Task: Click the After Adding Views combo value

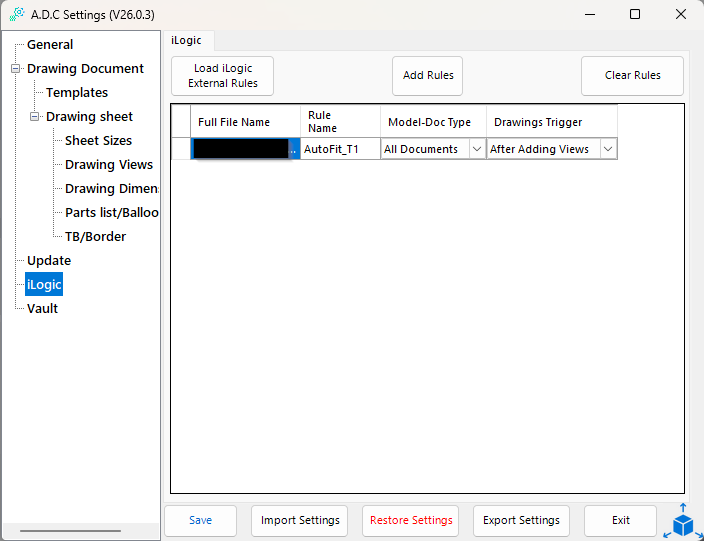Action: click(x=543, y=149)
